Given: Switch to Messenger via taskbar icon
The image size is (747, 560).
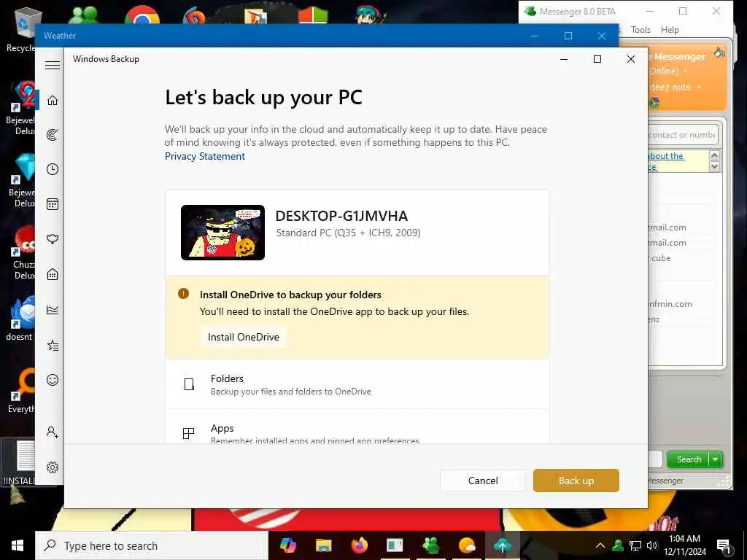Looking at the screenshot, I should click(x=430, y=545).
